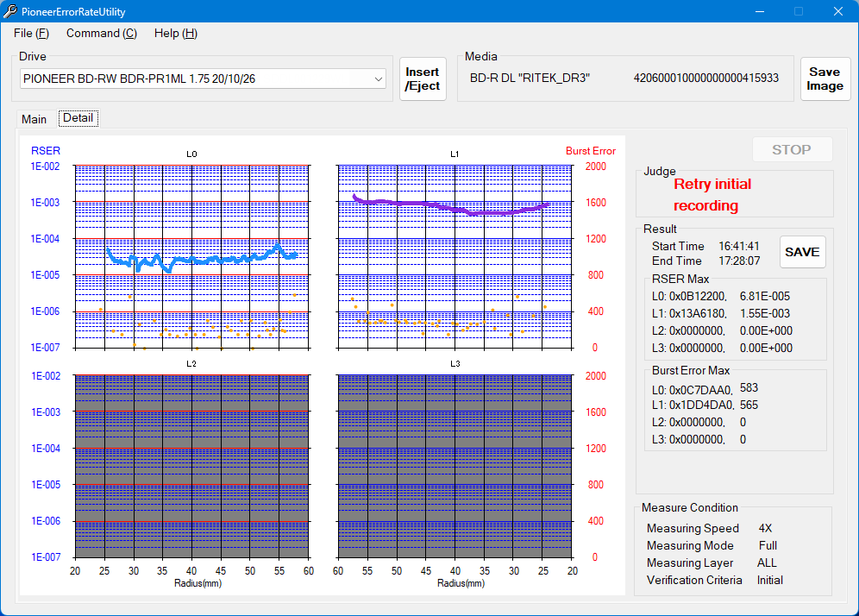Click the media serial '420600010000000000415933'
This screenshot has height=616, width=859.
[x=705, y=78]
